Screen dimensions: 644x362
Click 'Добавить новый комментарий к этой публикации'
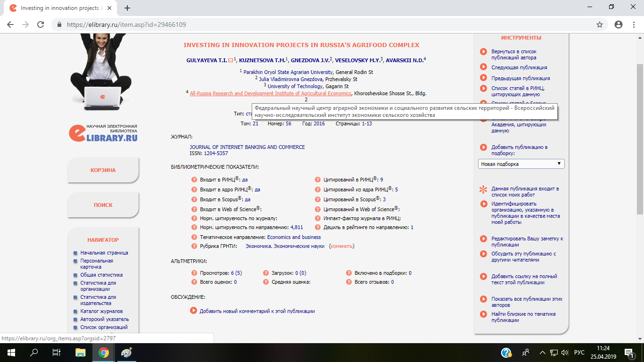(257, 311)
